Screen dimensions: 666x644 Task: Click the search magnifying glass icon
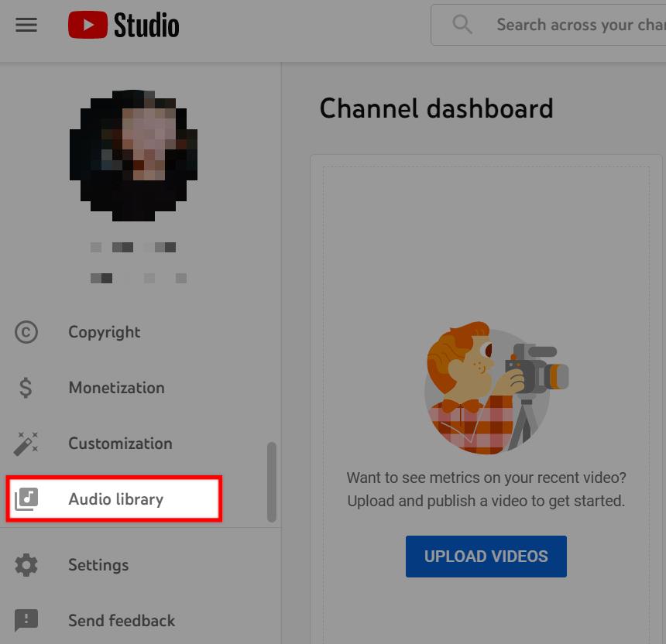point(462,24)
